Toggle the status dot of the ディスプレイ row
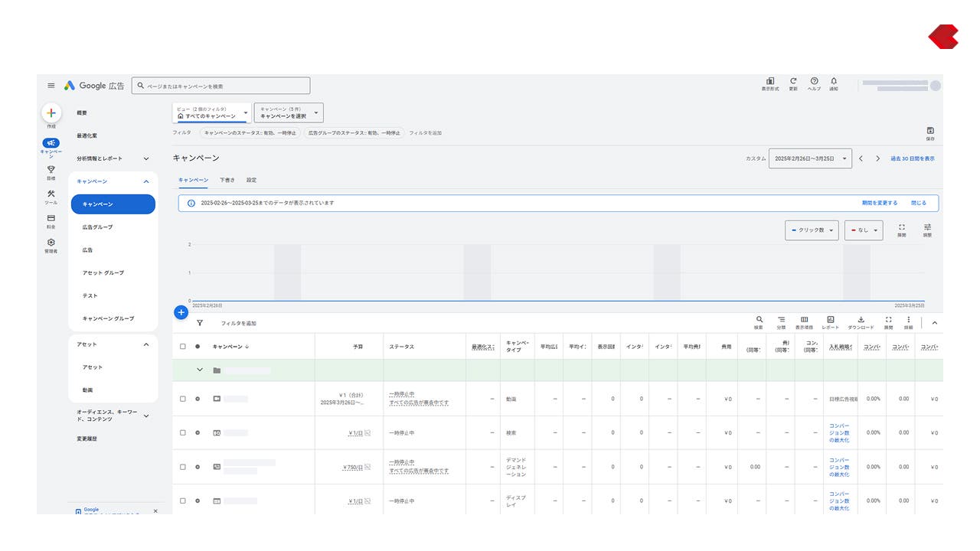This screenshot has height=551, width=980. coord(198,500)
